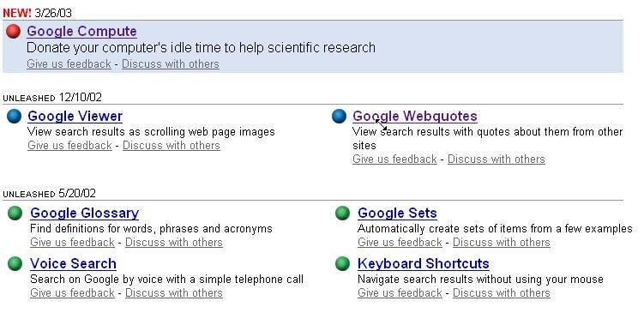Click the blue ball beside Google Viewer
This screenshot has width=644, height=313.
(14, 117)
